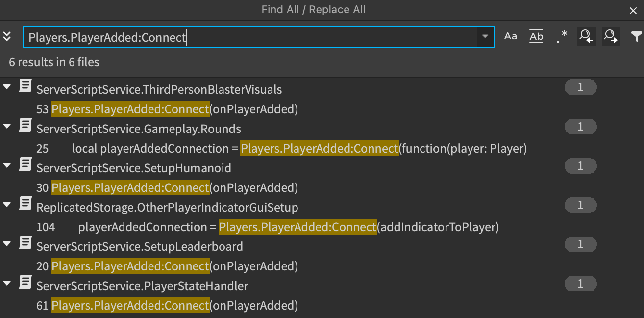Go to the next search result
Image resolution: width=644 pixels, height=318 pixels.
[x=611, y=36]
